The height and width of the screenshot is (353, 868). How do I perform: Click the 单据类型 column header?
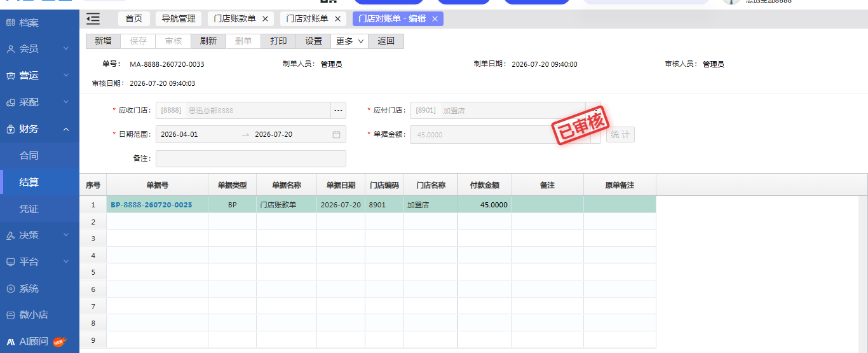coord(232,185)
